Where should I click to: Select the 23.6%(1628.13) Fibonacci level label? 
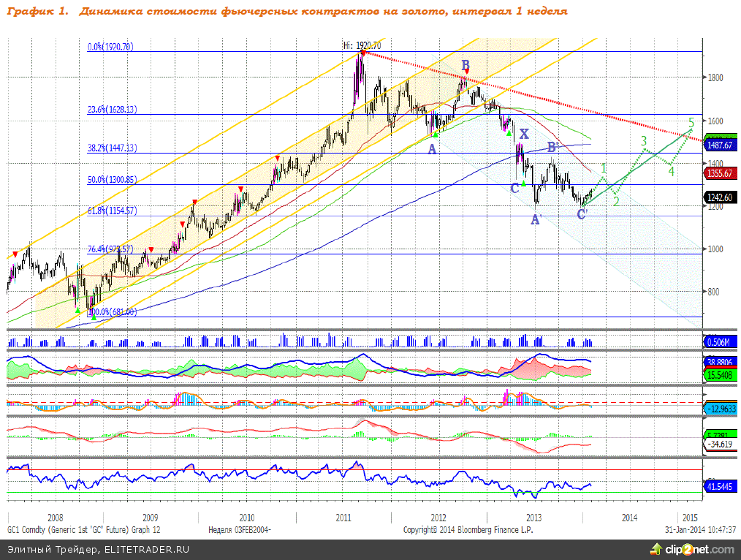coord(112,110)
